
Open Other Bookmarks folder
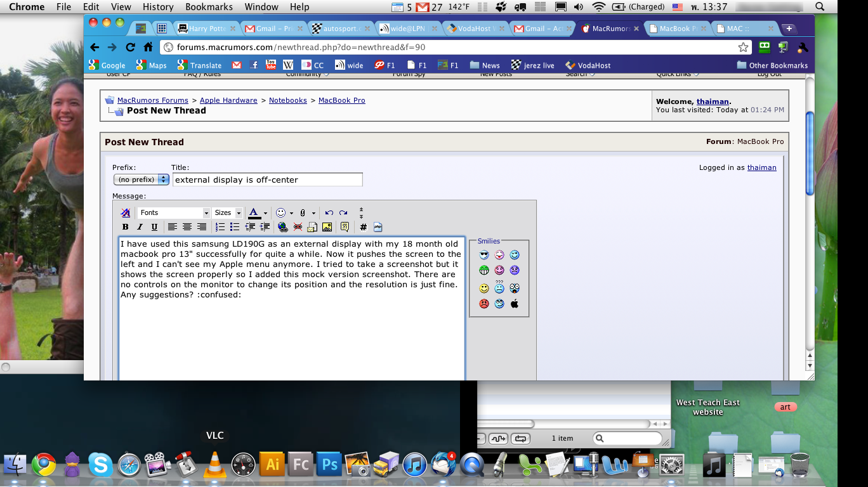point(772,65)
